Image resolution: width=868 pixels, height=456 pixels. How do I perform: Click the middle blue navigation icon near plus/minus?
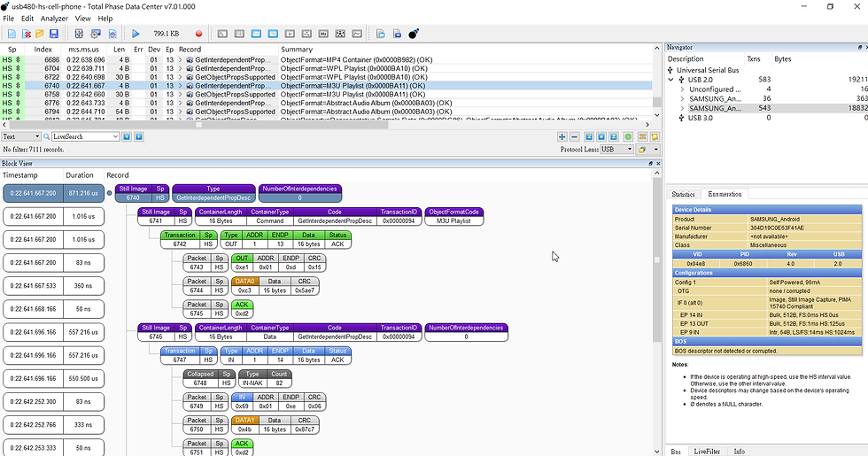pyautogui.click(x=601, y=136)
